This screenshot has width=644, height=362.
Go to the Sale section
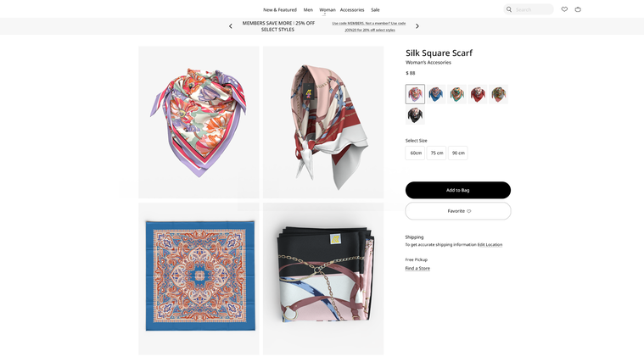coord(375,9)
